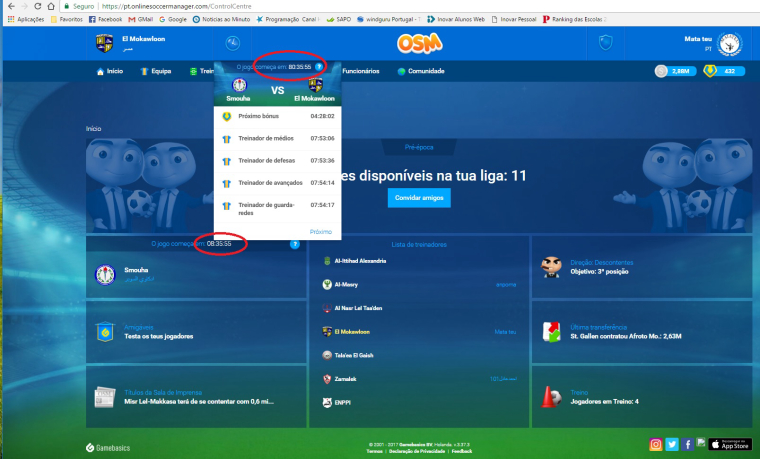Image resolution: width=760 pixels, height=459 pixels.
Task: Open Termos footer link
Action: pos(374,451)
